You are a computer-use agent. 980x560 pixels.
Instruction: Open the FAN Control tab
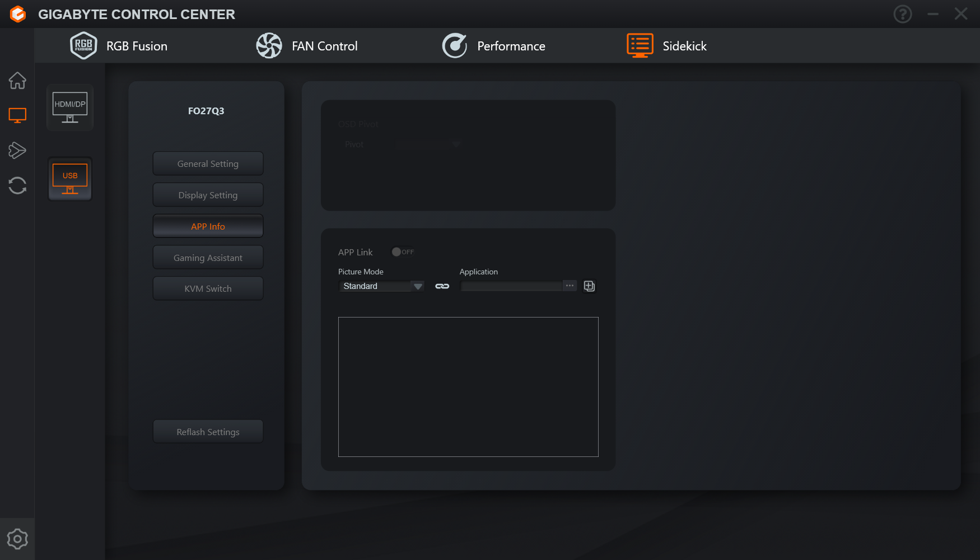click(307, 46)
